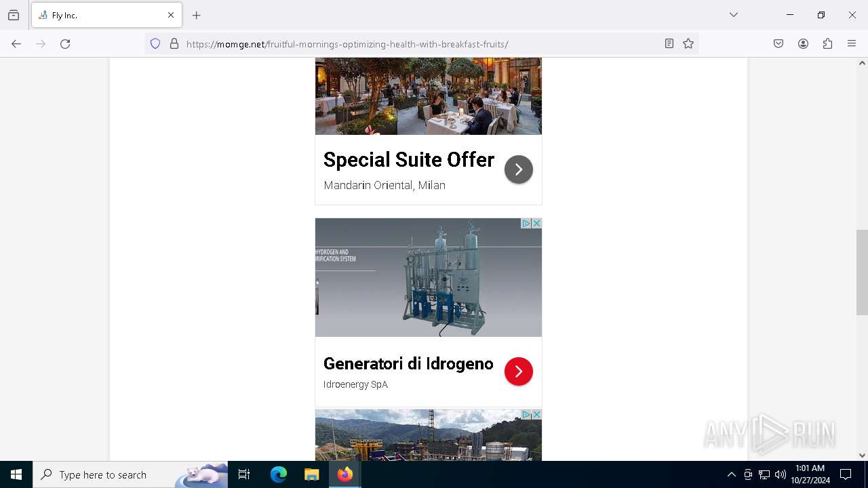Viewport: 868px width, 488px height.
Task: Open Task View on the taskbar
Action: pyautogui.click(x=244, y=474)
